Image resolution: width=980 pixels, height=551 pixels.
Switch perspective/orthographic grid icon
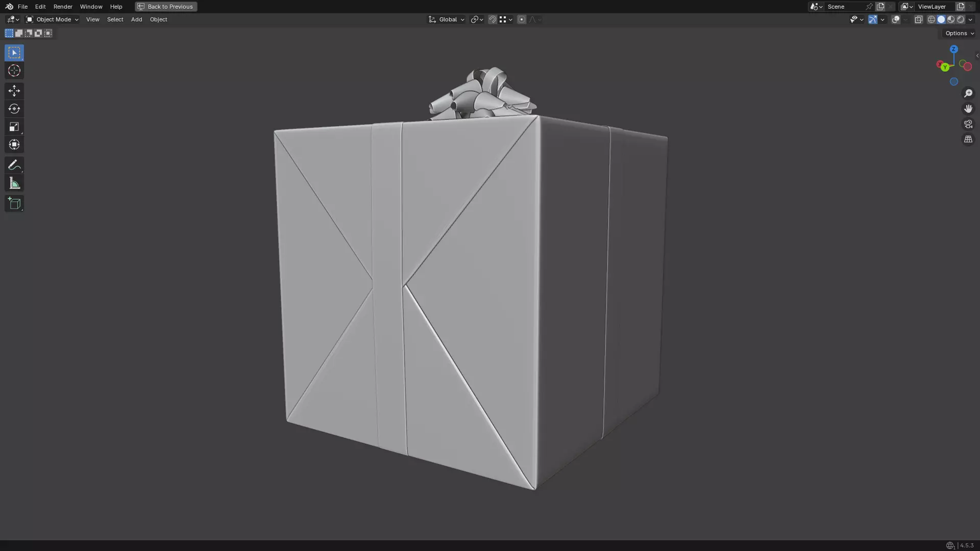[x=968, y=139]
